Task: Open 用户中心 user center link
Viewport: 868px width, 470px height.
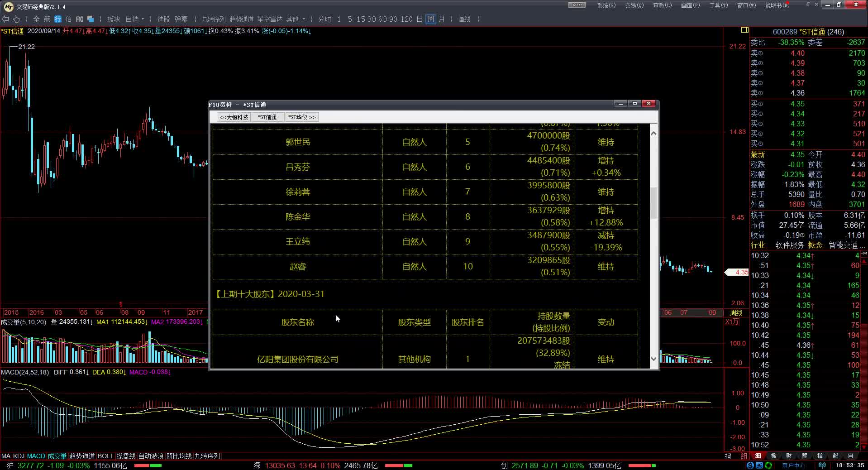Action: pos(794,465)
